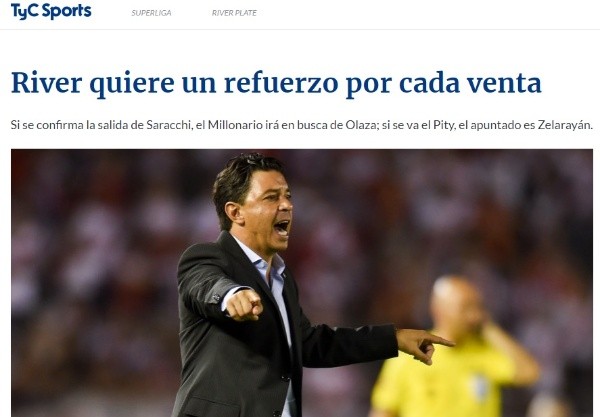
Task: Open the TyC Sports logo homepage
Action: pos(51,11)
